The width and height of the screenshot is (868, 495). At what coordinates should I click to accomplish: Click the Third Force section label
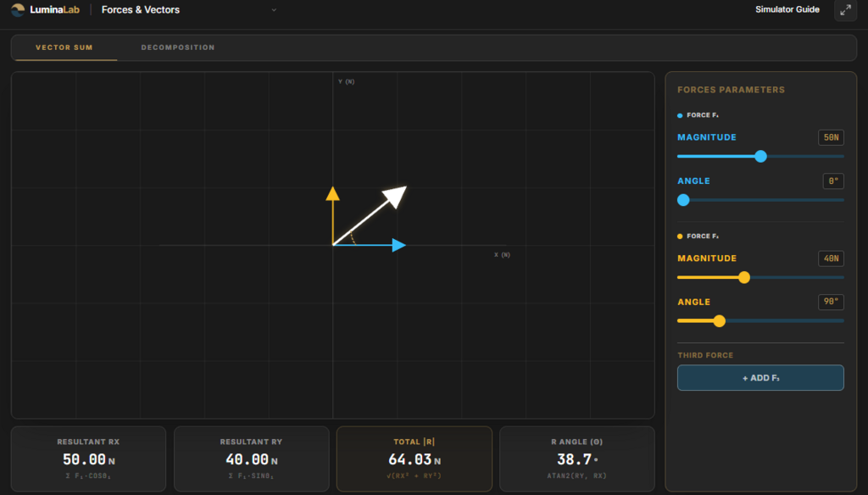tap(705, 355)
